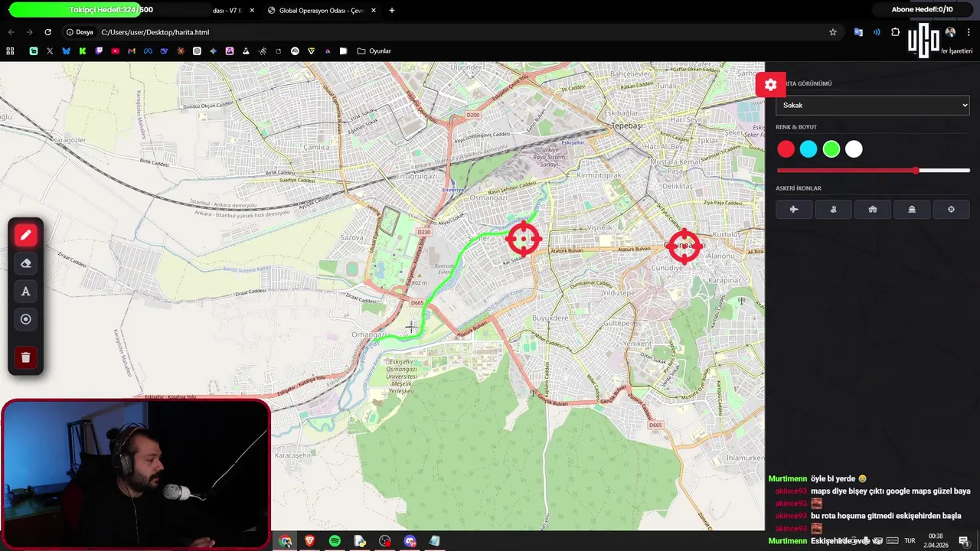This screenshot has width=980, height=551.
Task: Choose the fighter jet military icon
Action: coord(794,210)
